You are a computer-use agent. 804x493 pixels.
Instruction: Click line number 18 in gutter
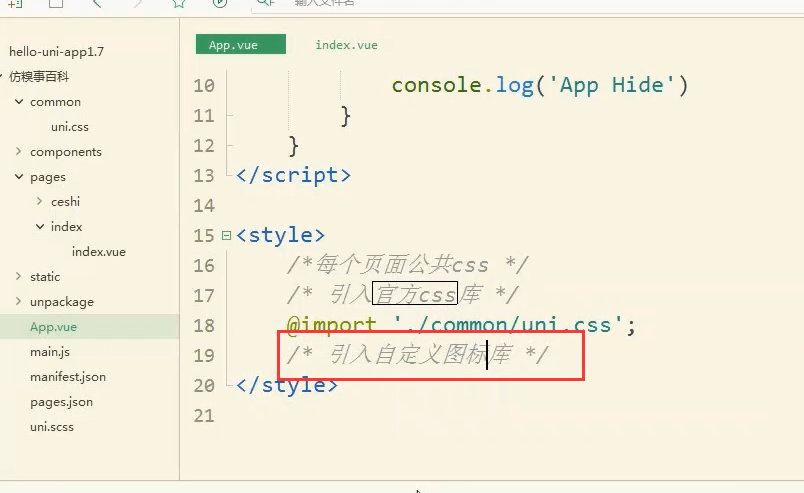204,326
